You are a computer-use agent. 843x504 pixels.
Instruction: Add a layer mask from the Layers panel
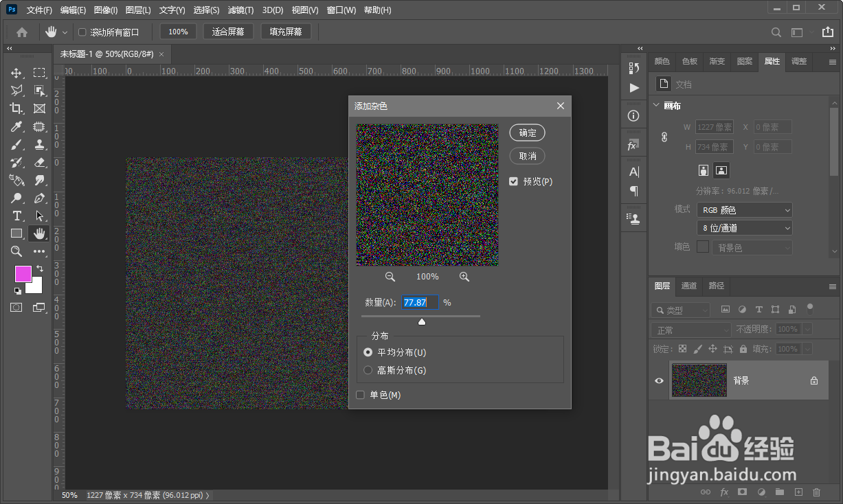pos(742,492)
